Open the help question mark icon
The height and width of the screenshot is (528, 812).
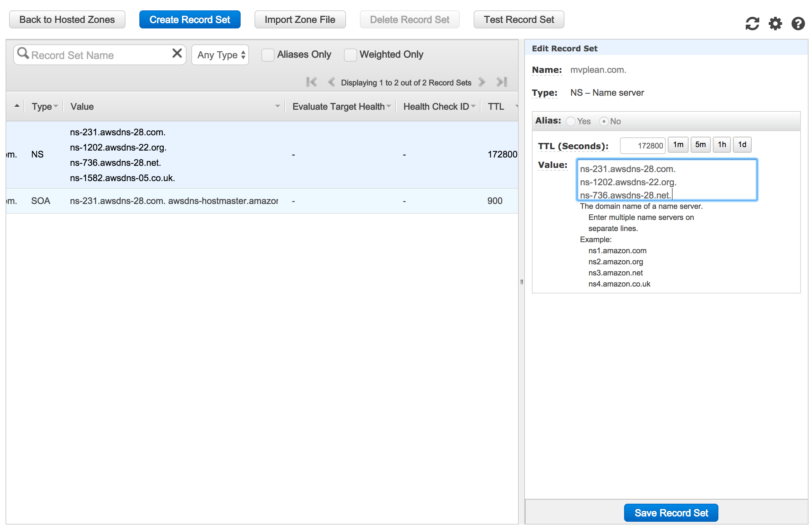(x=798, y=24)
